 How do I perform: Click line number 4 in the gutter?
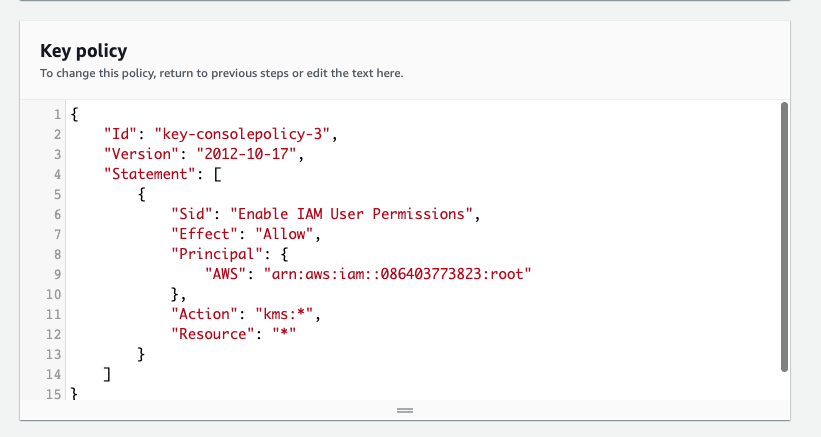58,174
